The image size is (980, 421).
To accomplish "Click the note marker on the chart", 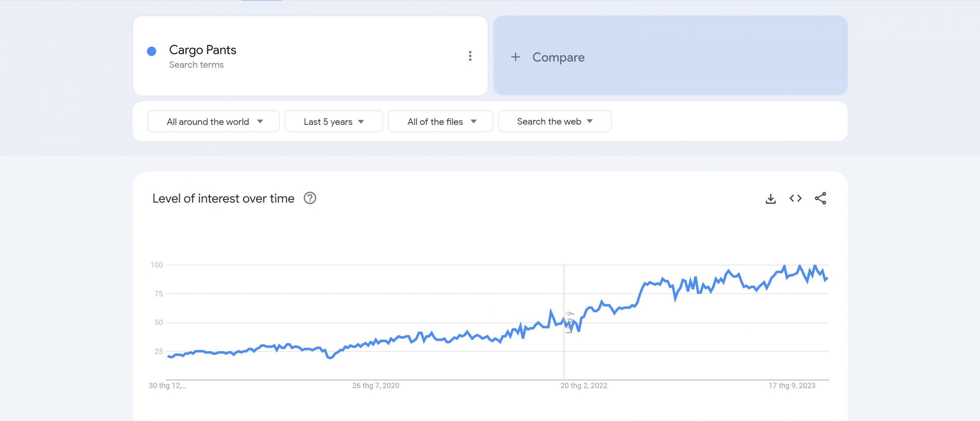I will click(x=569, y=323).
